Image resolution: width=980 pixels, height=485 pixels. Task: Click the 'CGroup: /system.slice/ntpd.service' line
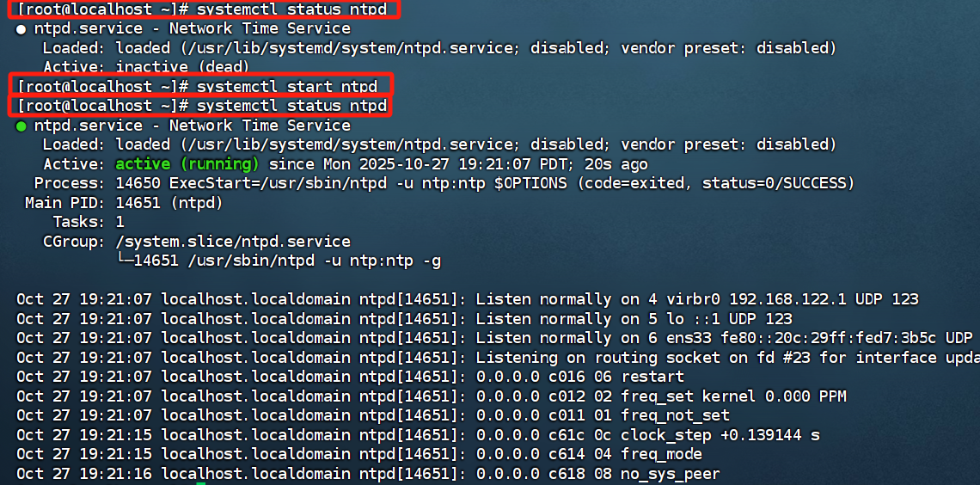tap(196, 242)
